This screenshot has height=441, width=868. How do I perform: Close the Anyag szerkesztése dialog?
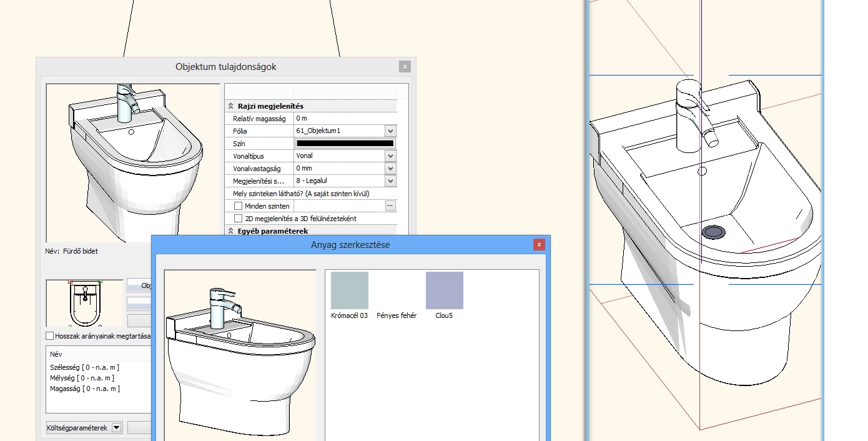coord(539,245)
